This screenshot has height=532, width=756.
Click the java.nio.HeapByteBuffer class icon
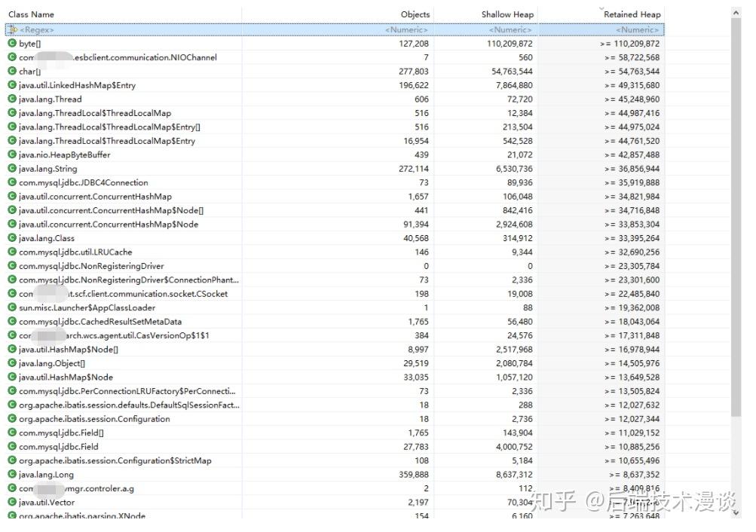(12, 154)
